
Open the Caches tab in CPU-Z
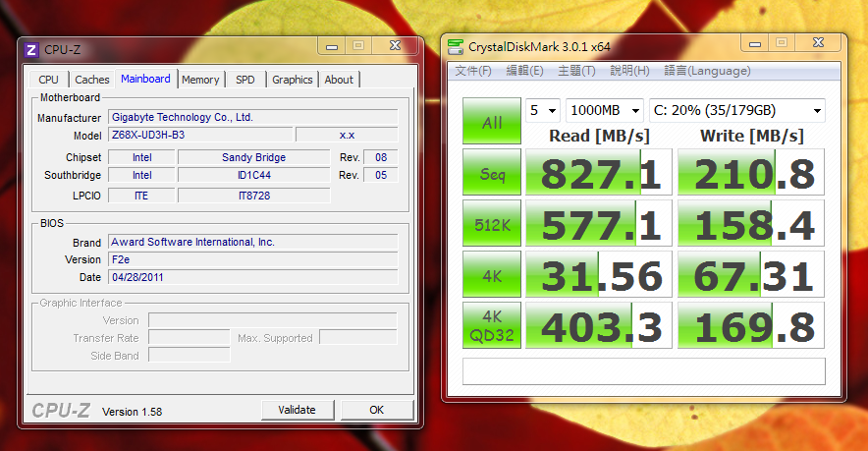[92, 80]
